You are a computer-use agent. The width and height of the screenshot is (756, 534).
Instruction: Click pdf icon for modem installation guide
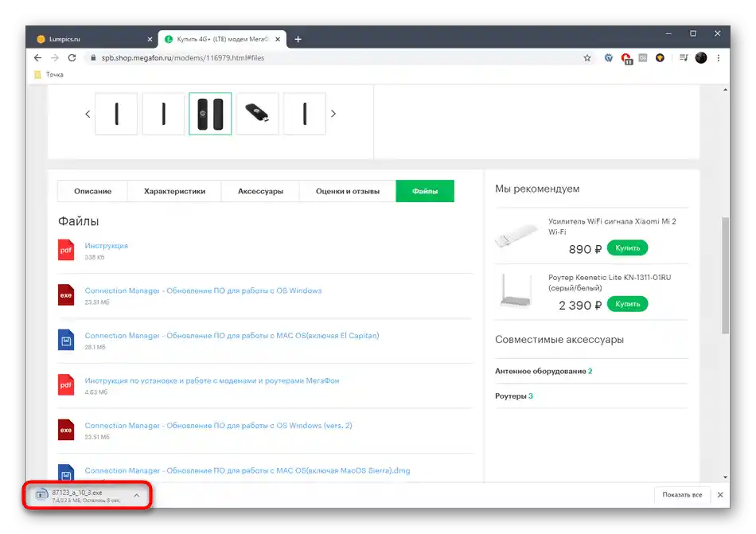click(x=66, y=384)
